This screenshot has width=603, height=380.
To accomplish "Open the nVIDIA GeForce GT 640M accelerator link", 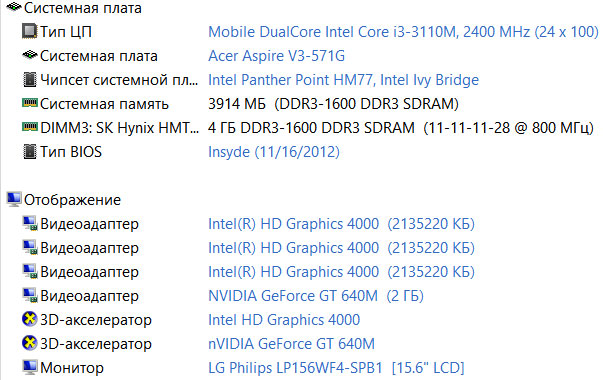I will tap(291, 344).
